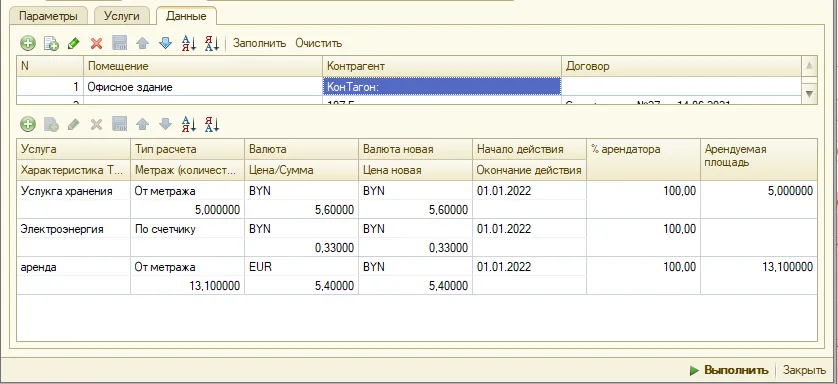This screenshot has height=384, width=838.
Task: Delete row with upper red X icon
Action: 96,43
